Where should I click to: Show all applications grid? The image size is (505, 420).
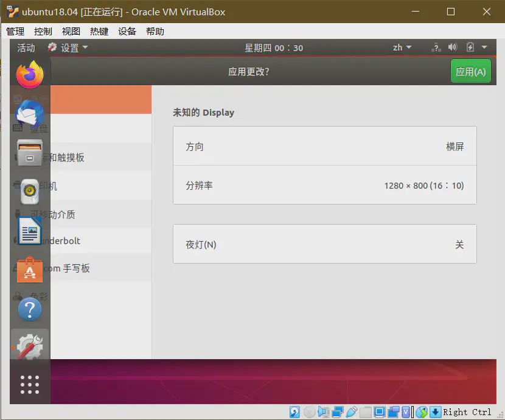point(29,385)
